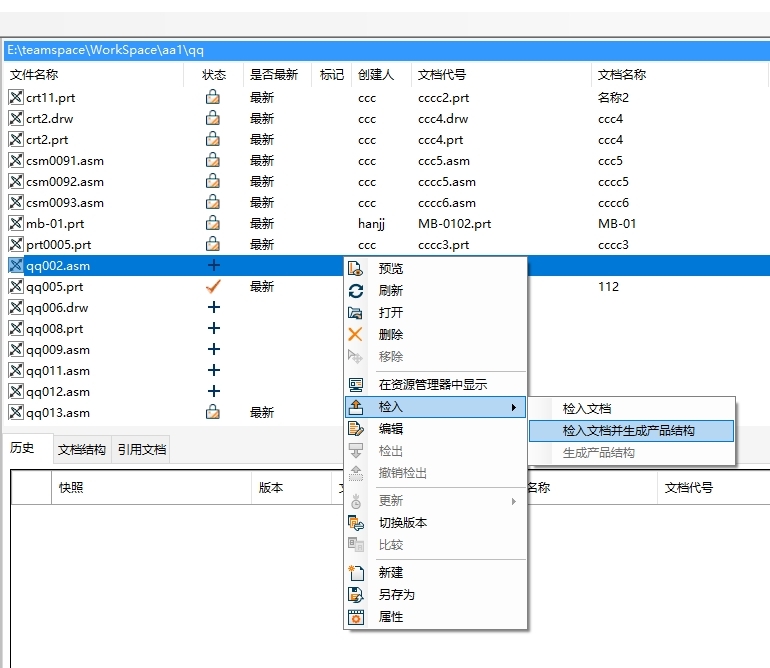Click the Switch Version (切换版本) icon
This screenshot has height=668, width=770.
coord(356,523)
